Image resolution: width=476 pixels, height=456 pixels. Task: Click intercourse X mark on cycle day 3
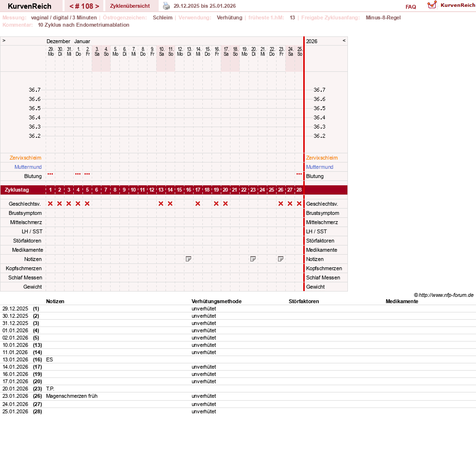coord(69,203)
